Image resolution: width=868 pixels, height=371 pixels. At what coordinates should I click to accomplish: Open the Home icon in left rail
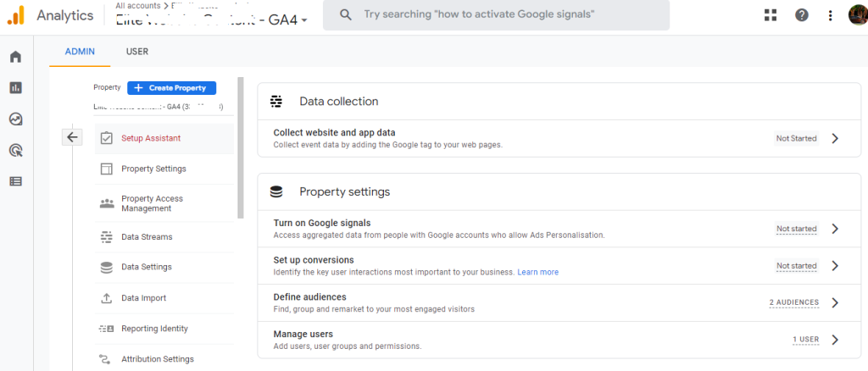15,57
